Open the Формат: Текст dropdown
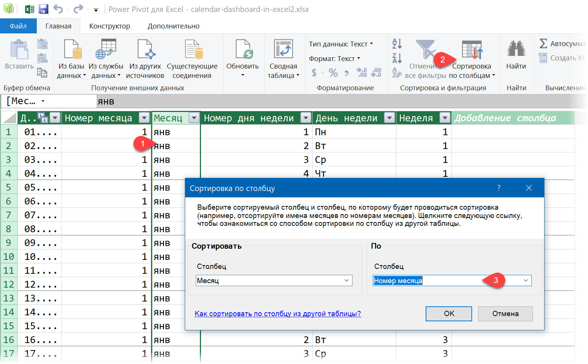 pos(334,58)
